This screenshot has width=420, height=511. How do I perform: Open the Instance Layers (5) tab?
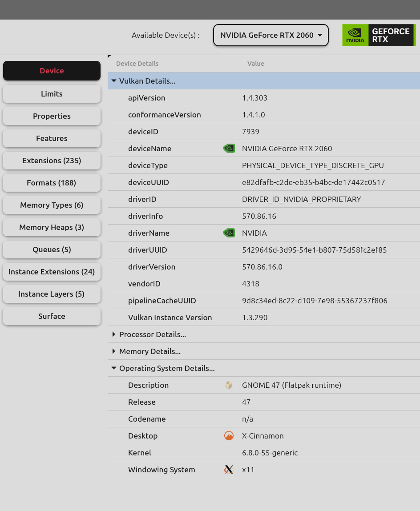[x=52, y=294]
